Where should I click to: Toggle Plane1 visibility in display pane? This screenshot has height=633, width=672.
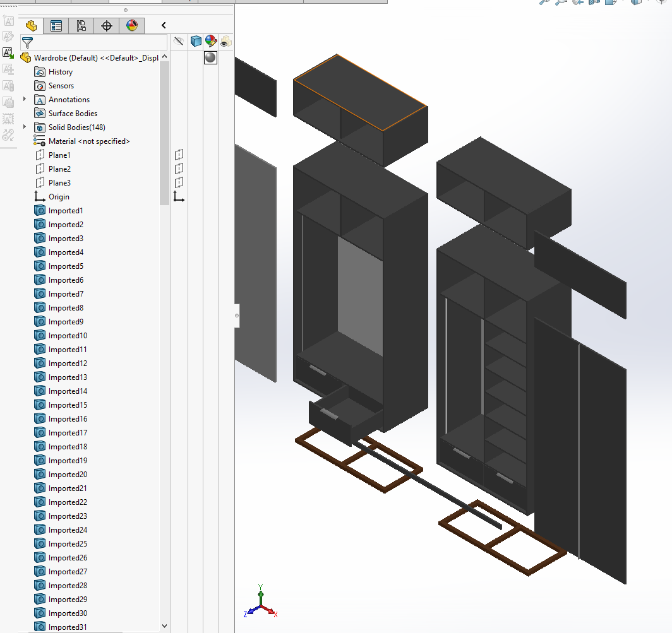(179, 155)
